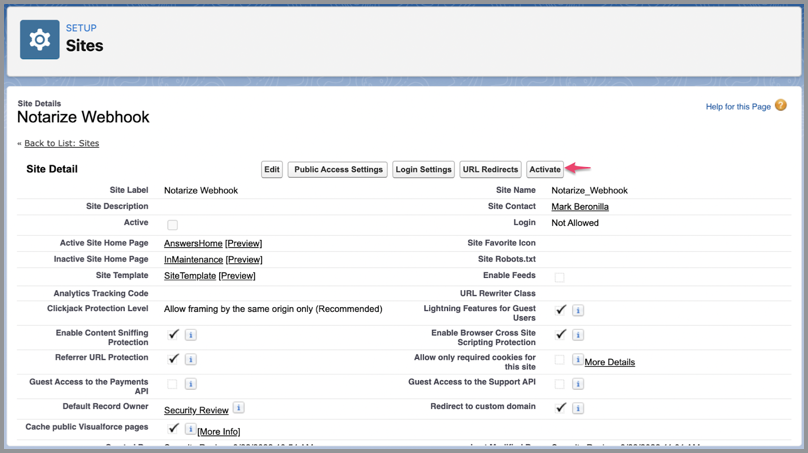Click info icon beside Referrer URL Protection
Screen dimensions: 808x453
pyautogui.click(x=190, y=359)
